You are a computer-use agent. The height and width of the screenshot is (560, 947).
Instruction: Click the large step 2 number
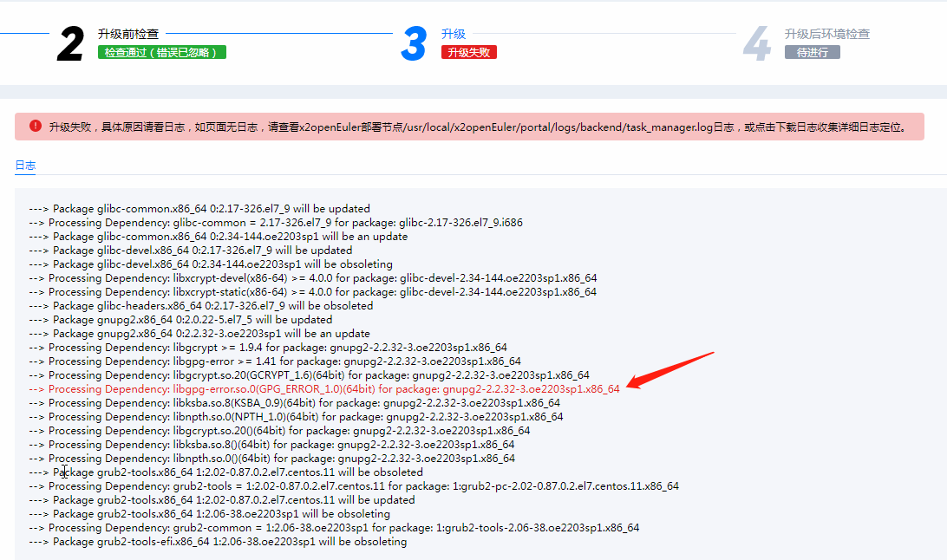70,44
